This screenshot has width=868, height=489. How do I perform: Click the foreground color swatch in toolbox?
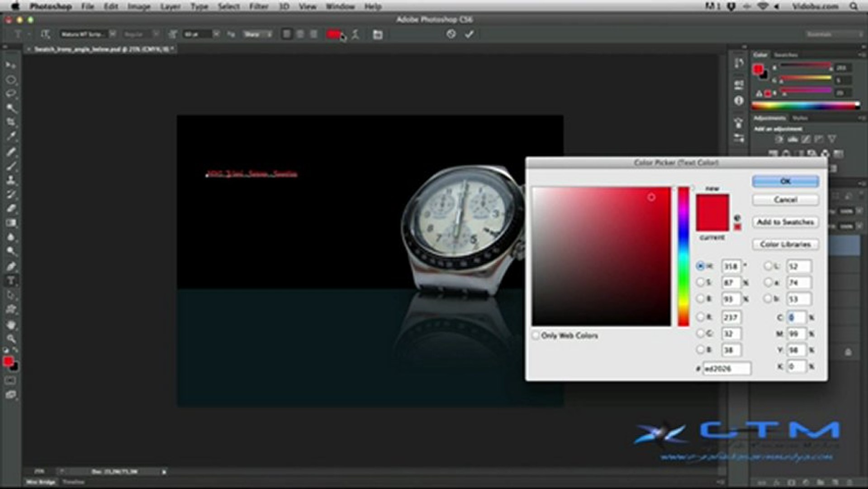[8, 361]
